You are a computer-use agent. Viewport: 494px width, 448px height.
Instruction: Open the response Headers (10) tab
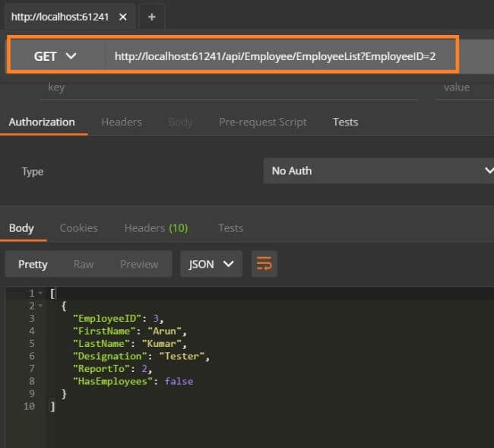[156, 228]
